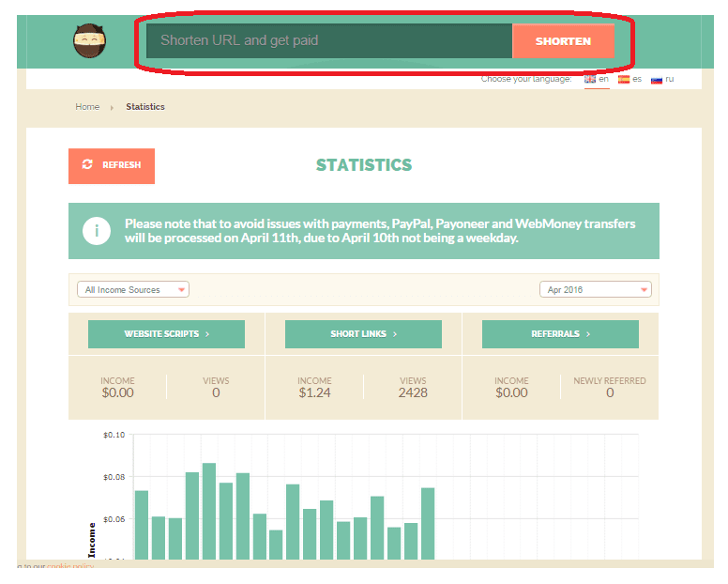728x584 pixels.
Task: Open REFERRALS section
Action: (560, 334)
